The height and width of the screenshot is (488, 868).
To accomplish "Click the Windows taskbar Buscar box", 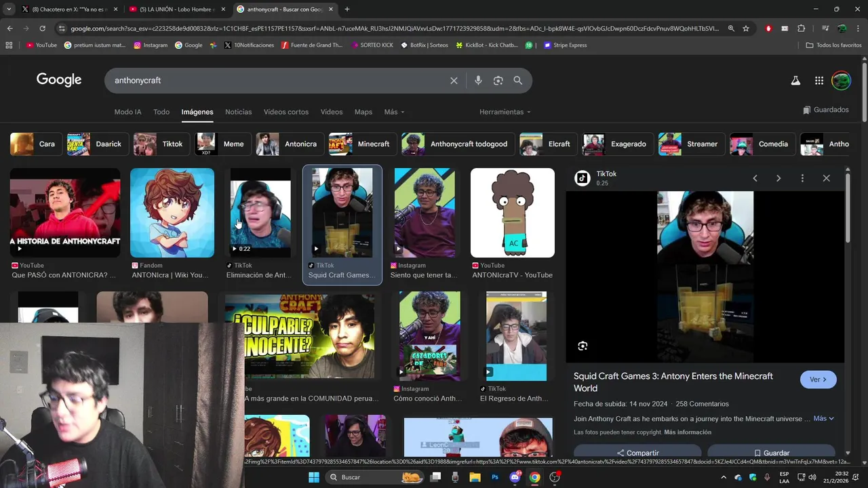I will tap(375, 477).
